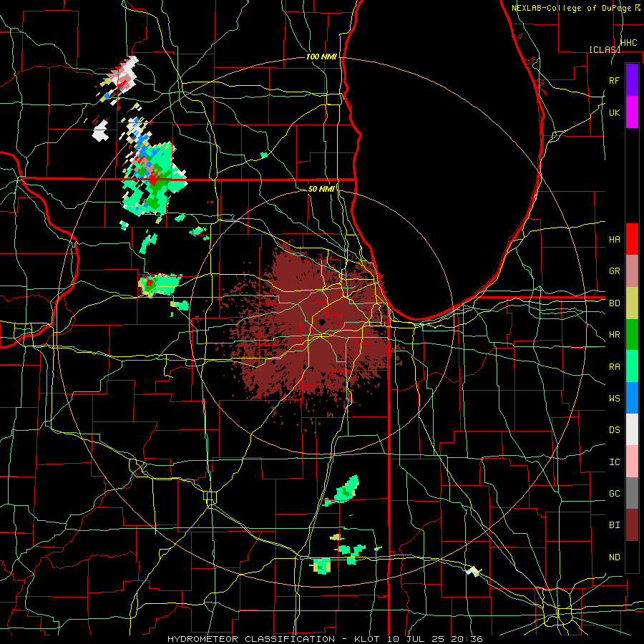Viewport: 644px width, 644px height.
Task: Click the HHC product label
Action: click(x=628, y=42)
